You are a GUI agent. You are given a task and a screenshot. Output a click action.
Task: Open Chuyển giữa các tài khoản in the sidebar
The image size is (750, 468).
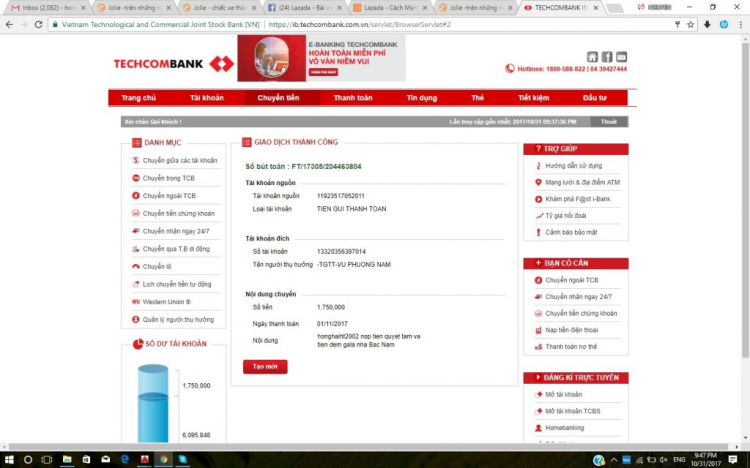click(179, 160)
